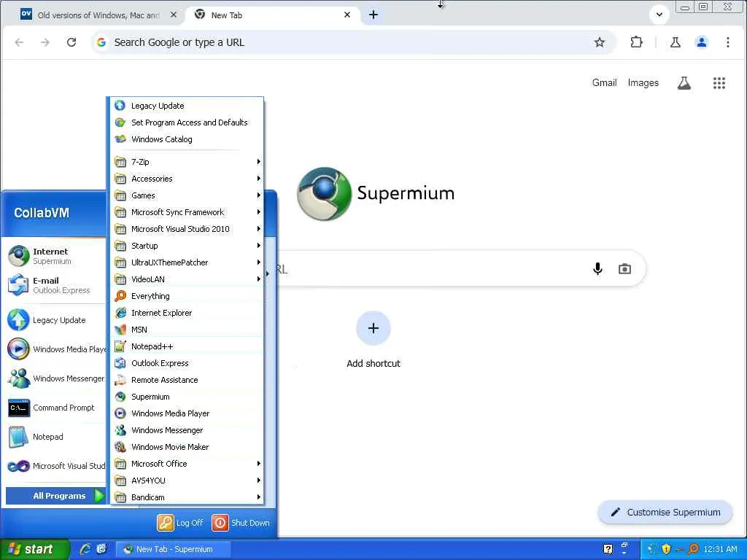Launch Everything from the programs list

(x=187, y=296)
